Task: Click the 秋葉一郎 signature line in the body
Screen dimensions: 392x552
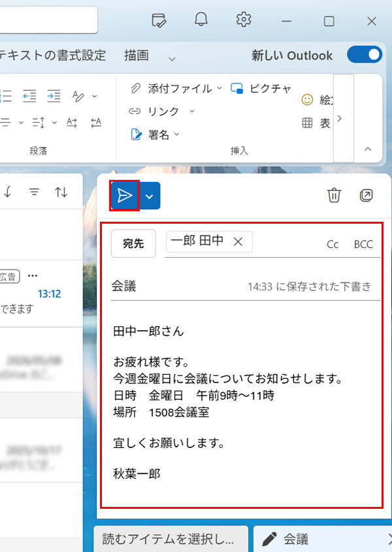Action: click(137, 474)
